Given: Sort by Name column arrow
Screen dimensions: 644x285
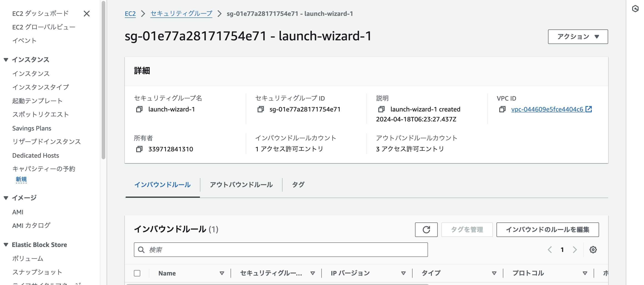Looking at the screenshot, I should [x=222, y=273].
